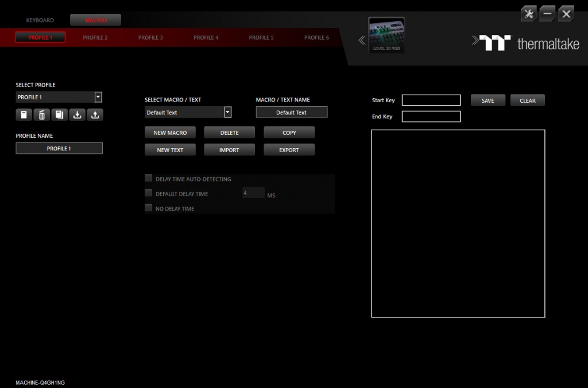This screenshot has height=388, width=588.
Task: Select the Profile 3 tab
Action: click(150, 37)
